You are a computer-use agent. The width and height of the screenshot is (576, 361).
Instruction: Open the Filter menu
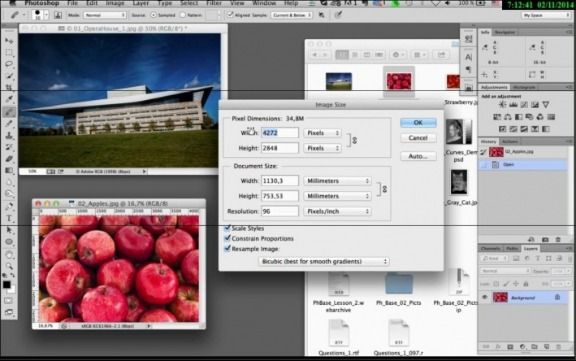pos(214,3)
